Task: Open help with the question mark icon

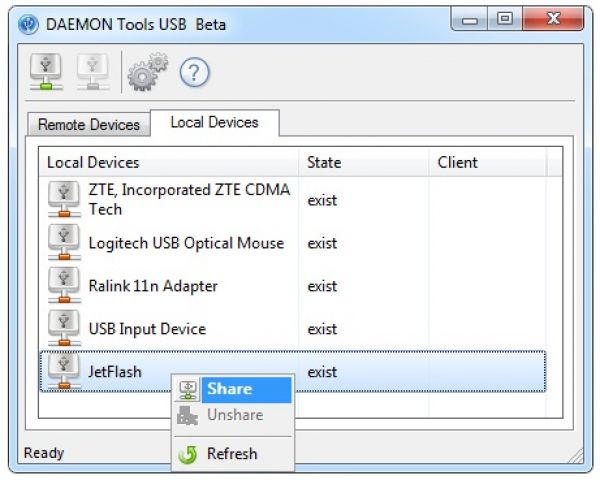Action: coord(193,72)
